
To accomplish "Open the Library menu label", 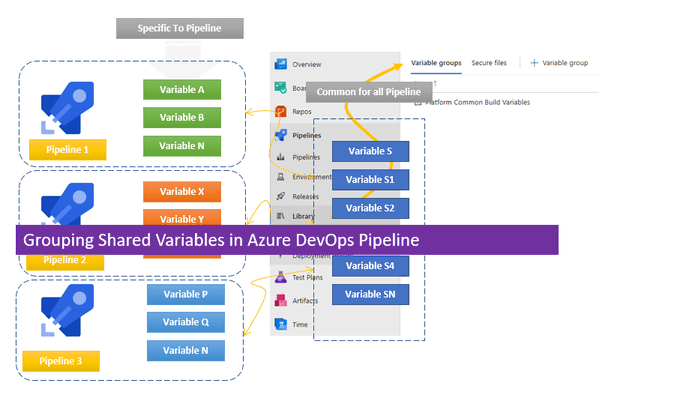I will coord(303,216).
